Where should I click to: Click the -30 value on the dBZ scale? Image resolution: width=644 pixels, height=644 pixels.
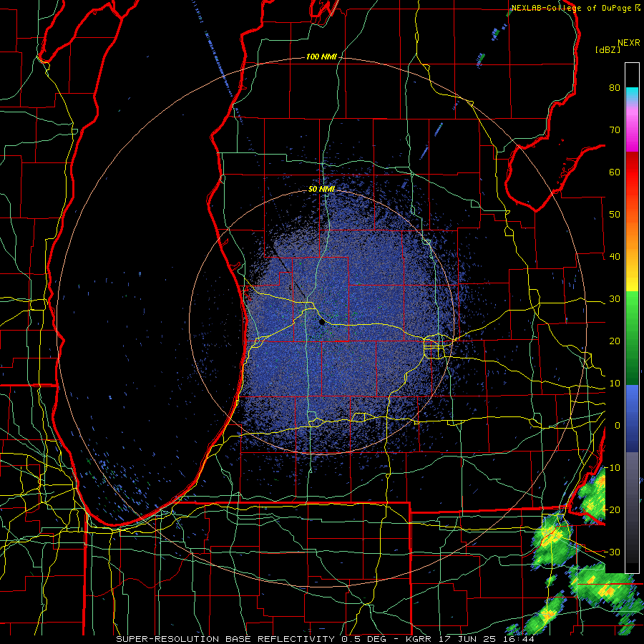pos(612,552)
